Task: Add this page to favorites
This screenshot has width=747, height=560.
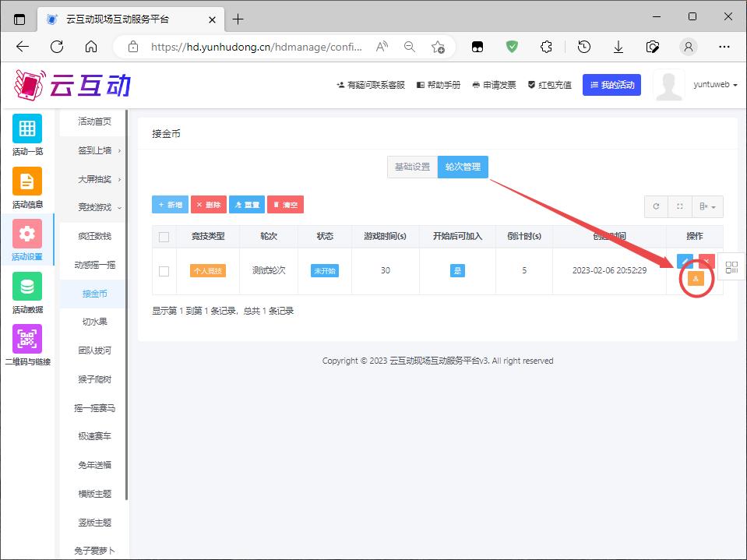Action: (x=438, y=47)
